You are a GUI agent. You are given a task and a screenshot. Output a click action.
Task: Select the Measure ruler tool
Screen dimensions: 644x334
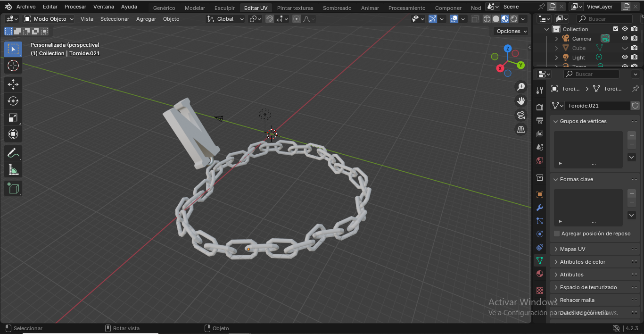tap(13, 169)
